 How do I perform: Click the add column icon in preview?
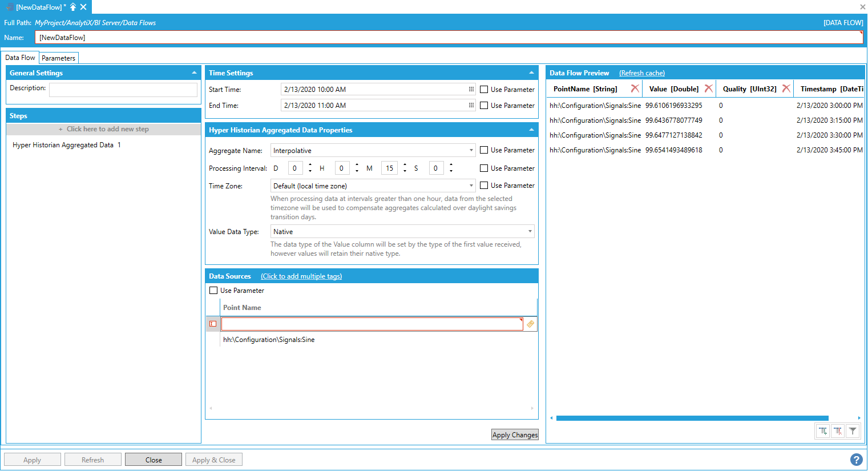coord(823,431)
